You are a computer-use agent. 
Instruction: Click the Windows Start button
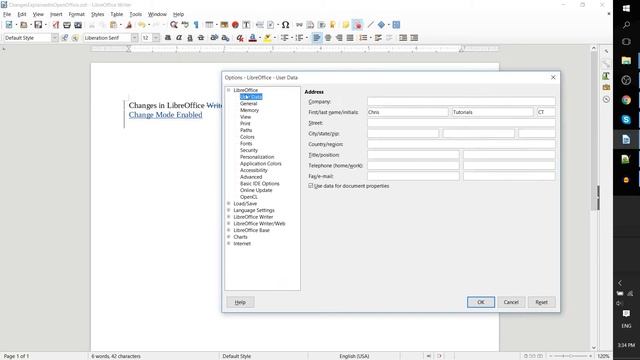pyautogui.click(x=626, y=8)
